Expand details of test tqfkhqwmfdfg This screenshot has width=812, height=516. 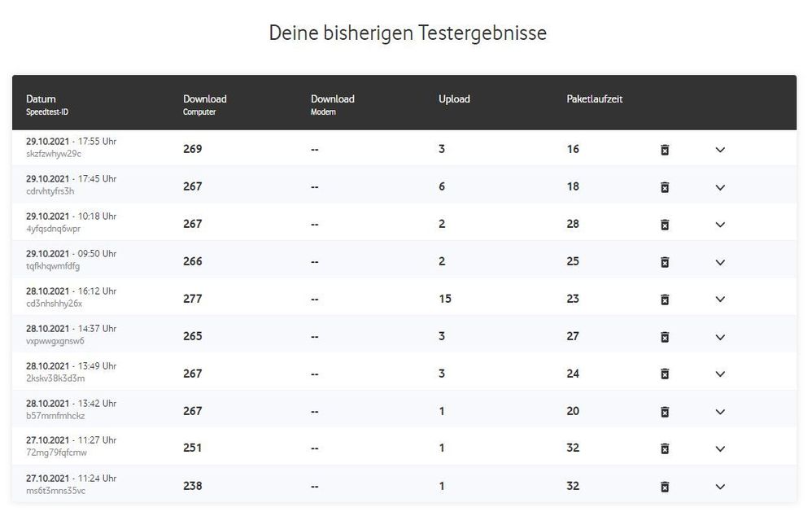(720, 262)
